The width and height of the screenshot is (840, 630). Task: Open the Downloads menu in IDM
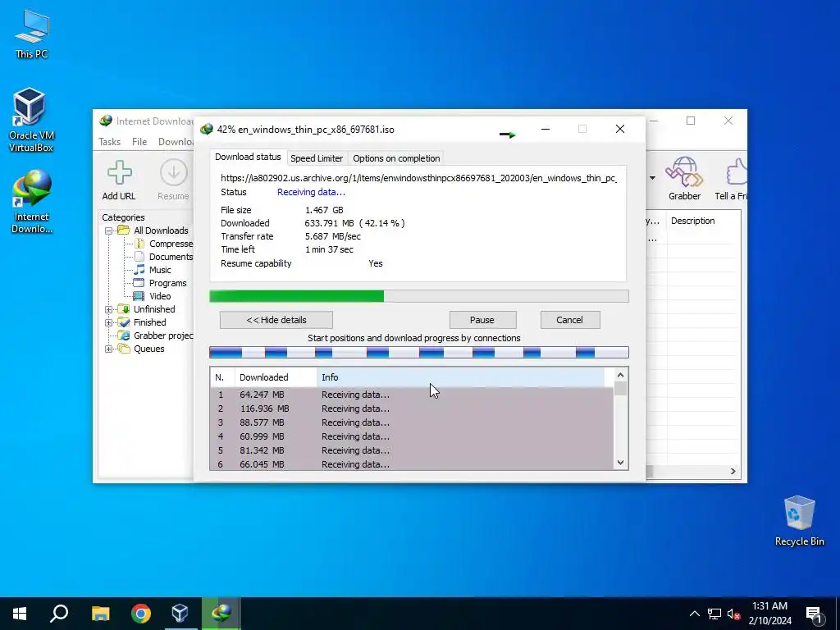tap(176, 141)
